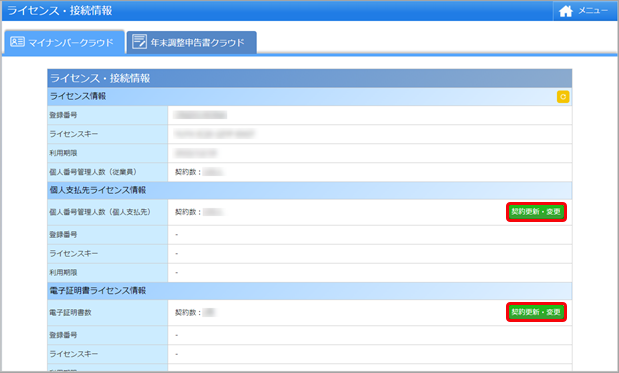The image size is (619, 373).
Task: Click the blurred 登録番号 value
Action: coord(201,115)
